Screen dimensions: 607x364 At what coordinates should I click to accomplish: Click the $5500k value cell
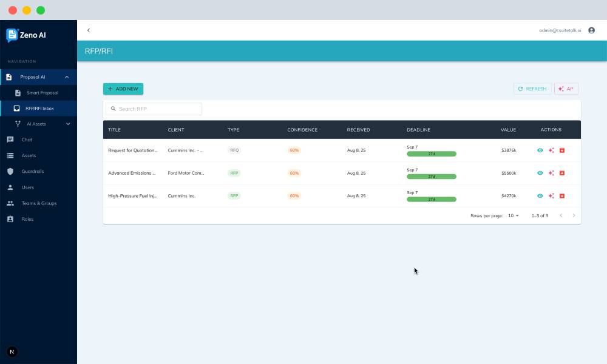coord(509,173)
